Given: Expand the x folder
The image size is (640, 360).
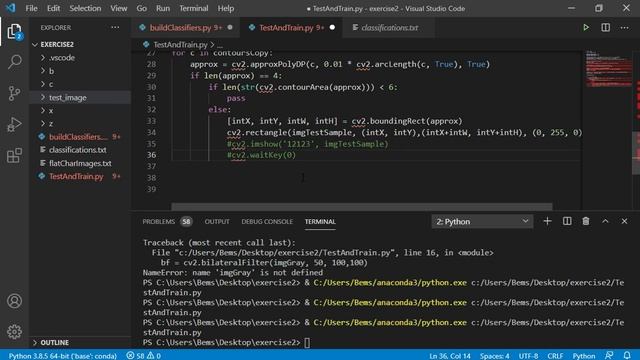Looking at the screenshot, I should pos(80,111).
